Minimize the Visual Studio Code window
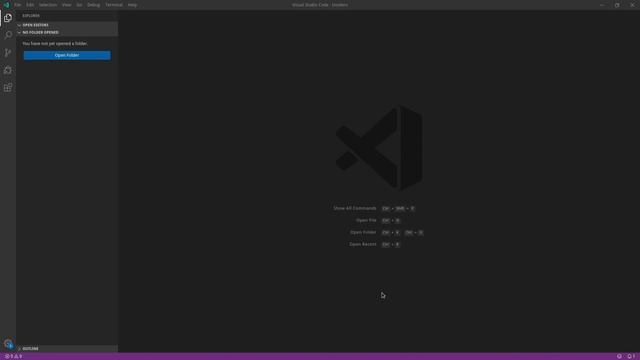This screenshot has height=360, width=640. pos(602,5)
